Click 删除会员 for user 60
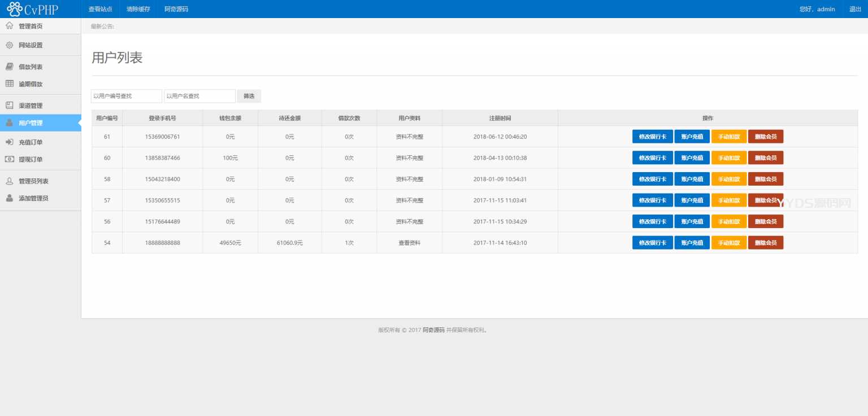Screen dimensions: 868x416 (x=766, y=157)
